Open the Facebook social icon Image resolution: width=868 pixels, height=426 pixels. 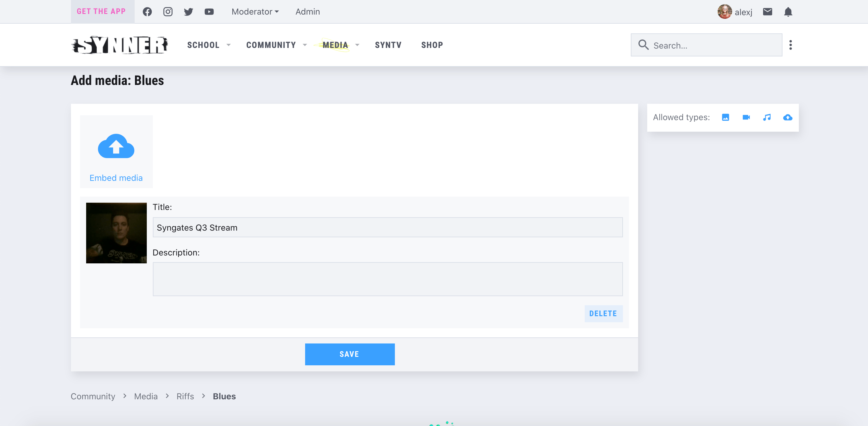[147, 12]
